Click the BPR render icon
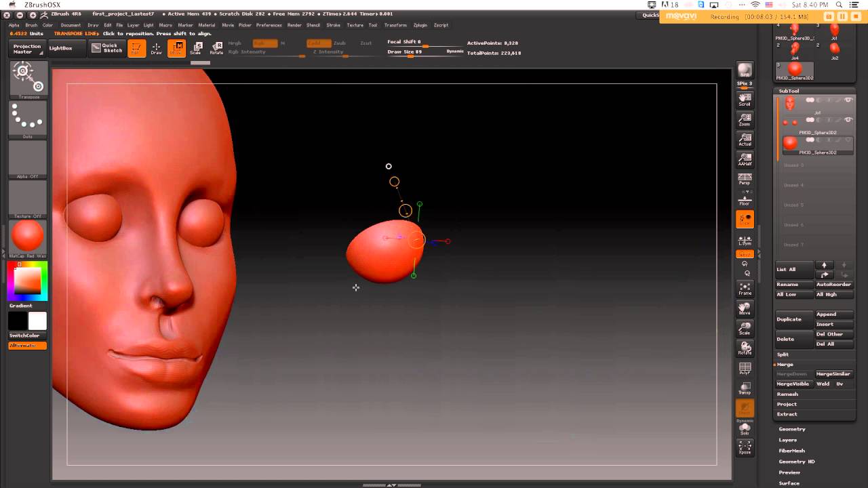The height and width of the screenshot is (488, 868). point(745,71)
